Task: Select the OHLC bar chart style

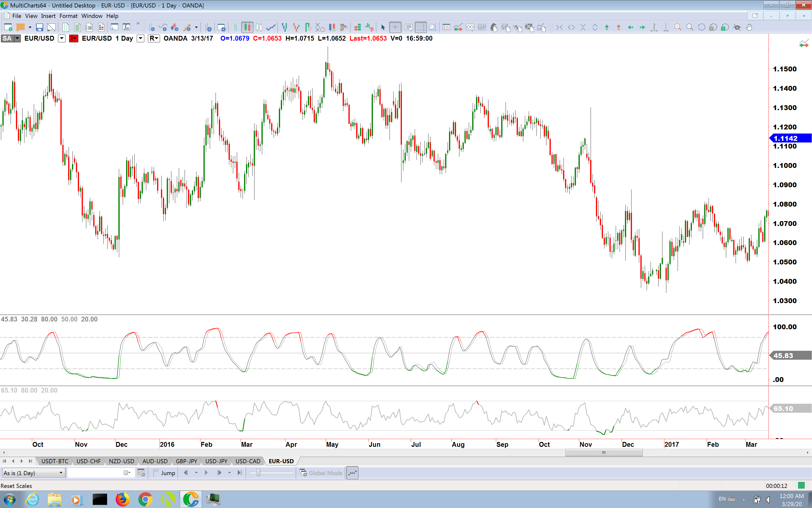Action: (236, 27)
